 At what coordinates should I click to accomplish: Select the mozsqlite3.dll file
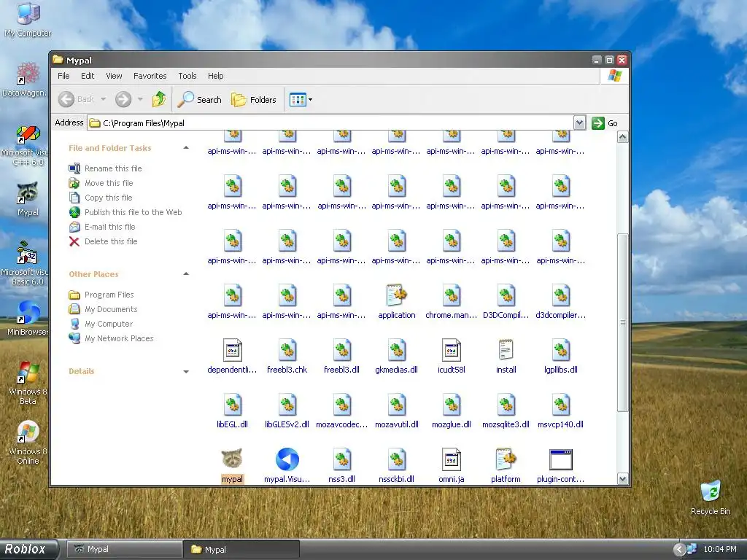pyautogui.click(x=506, y=411)
